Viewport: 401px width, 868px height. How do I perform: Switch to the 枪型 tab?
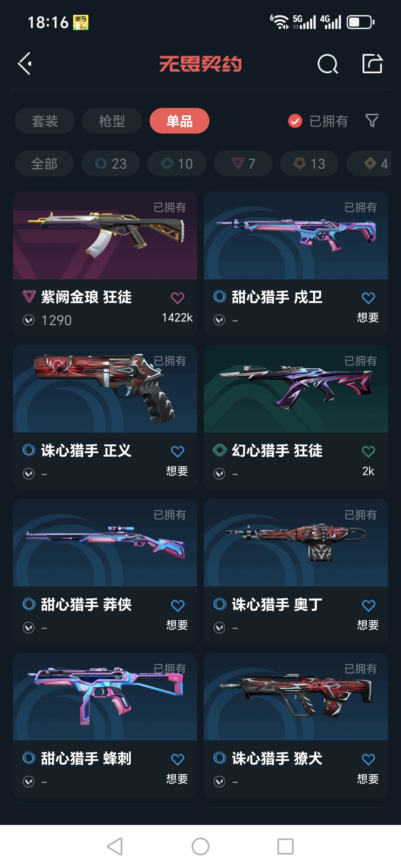click(x=112, y=121)
